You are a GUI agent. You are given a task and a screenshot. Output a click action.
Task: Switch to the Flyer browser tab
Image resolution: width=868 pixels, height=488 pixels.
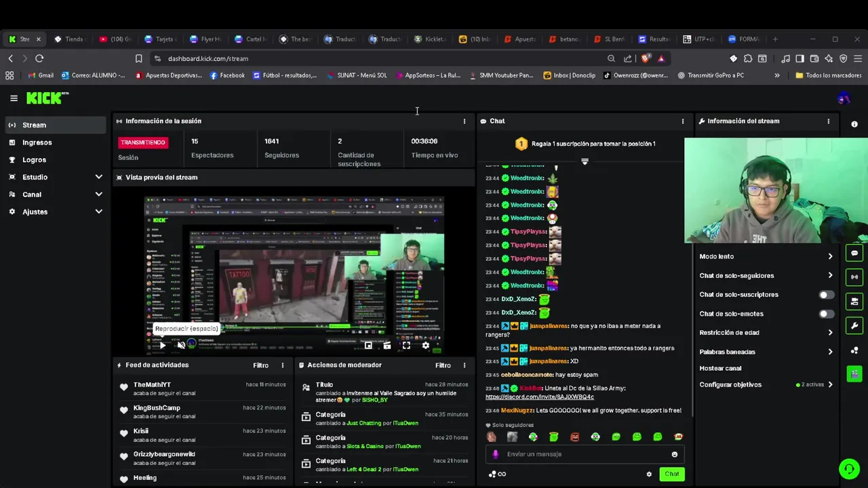205,39
